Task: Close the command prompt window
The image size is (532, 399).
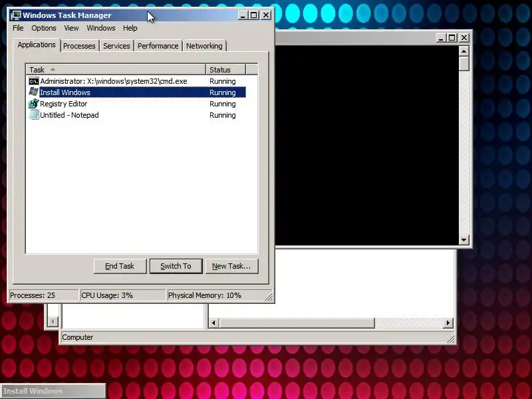Action: pyautogui.click(x=464, y=38)
